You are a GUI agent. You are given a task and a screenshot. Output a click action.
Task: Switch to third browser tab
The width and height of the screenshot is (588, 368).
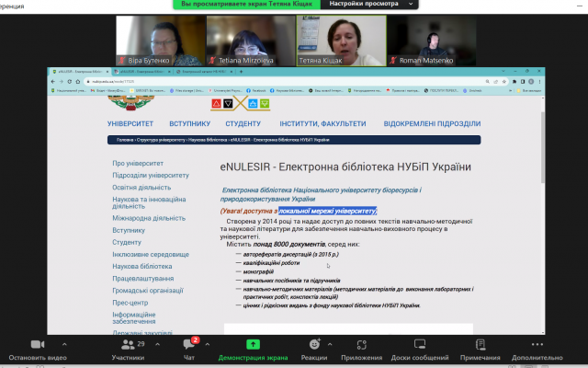coord(204,72)
